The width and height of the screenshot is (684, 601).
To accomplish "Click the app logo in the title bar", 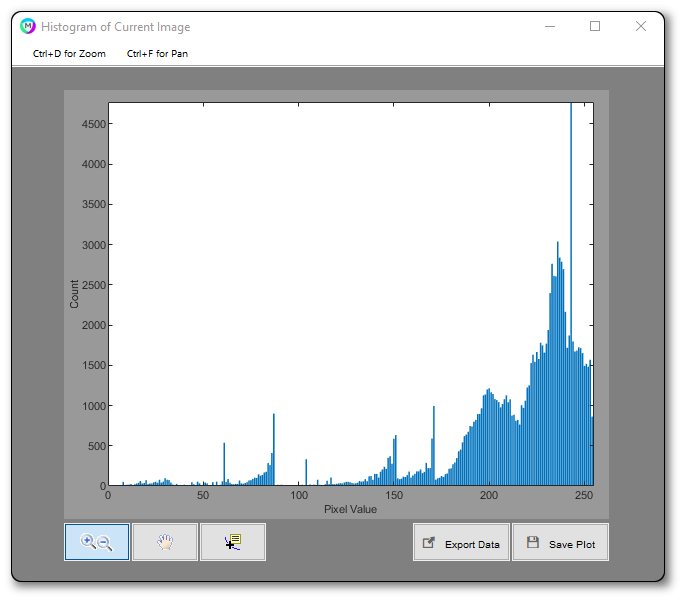I will click(27, 26).
